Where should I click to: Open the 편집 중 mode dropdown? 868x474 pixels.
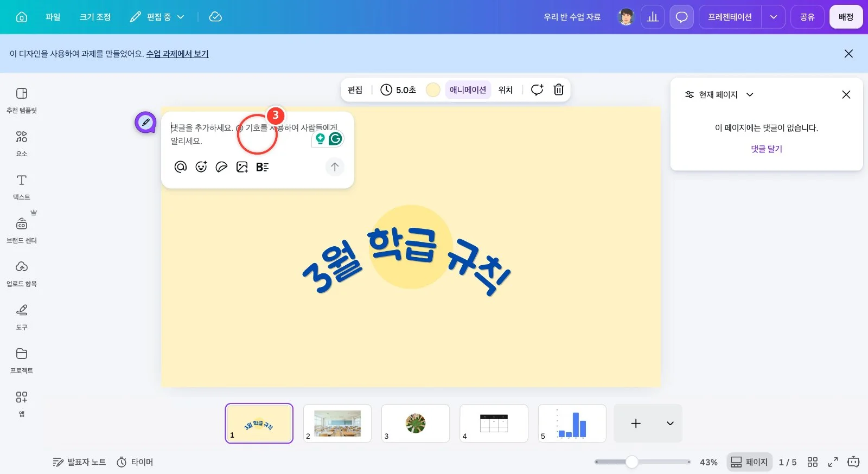(x=157, y=17)
